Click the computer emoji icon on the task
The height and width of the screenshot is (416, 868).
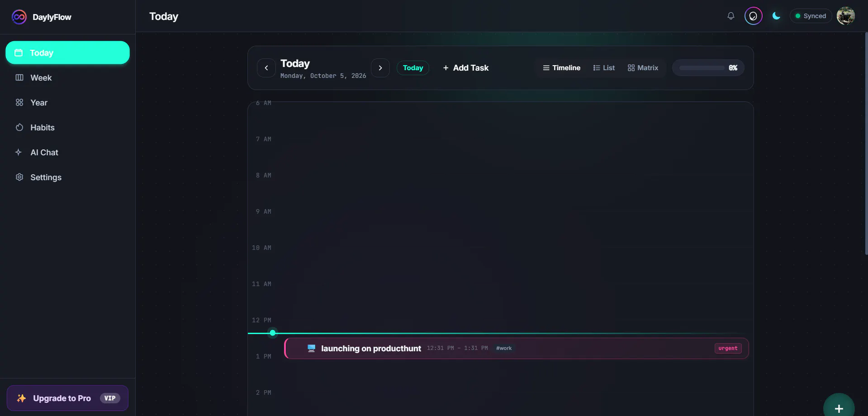[311, 348]
